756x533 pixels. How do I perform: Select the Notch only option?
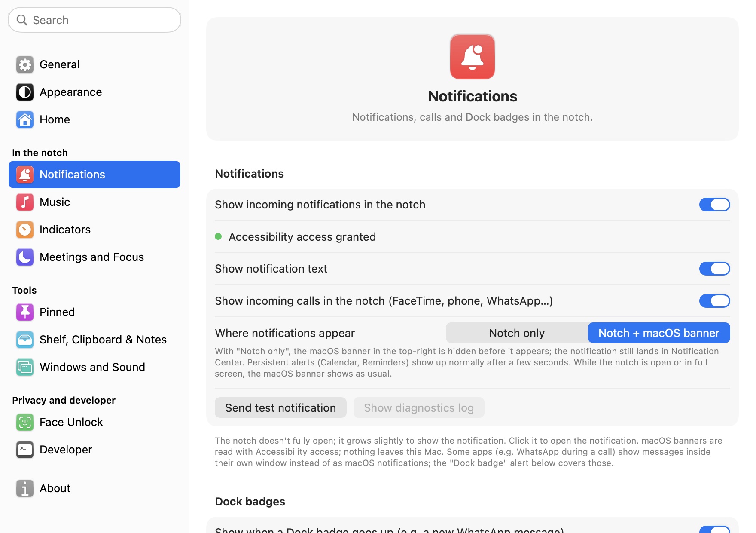[517, 333]
